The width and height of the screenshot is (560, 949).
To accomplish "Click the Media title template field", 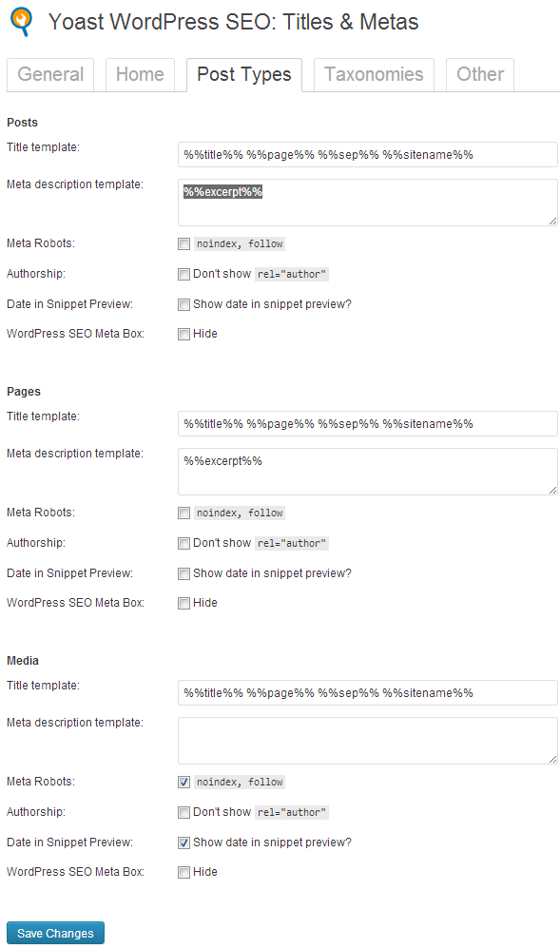I will (368, 693).
